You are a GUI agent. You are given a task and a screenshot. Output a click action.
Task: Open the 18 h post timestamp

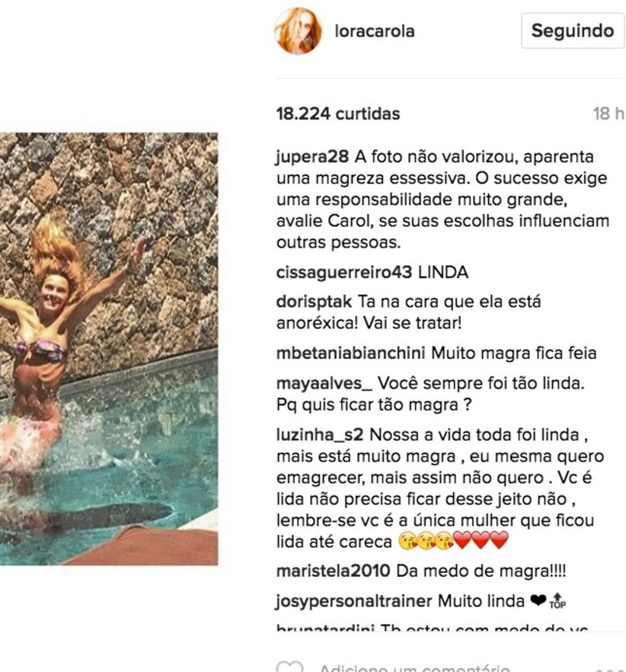coord(608,114)
